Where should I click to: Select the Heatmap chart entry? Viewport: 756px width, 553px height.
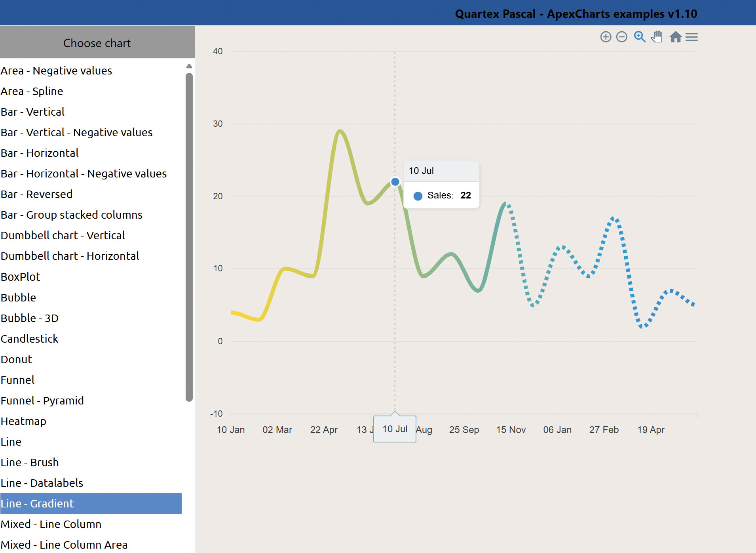[24, 421]
